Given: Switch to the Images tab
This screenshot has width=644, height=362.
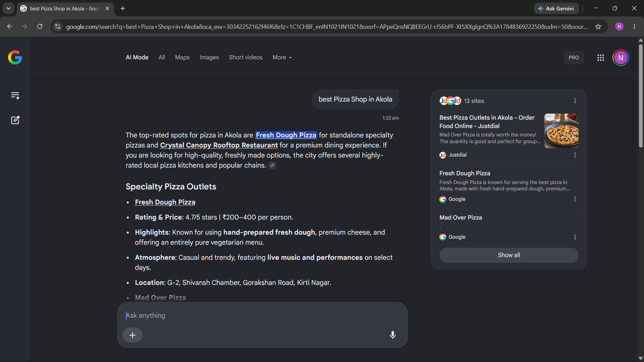Looking at the screenshot, I should [209, 58].
